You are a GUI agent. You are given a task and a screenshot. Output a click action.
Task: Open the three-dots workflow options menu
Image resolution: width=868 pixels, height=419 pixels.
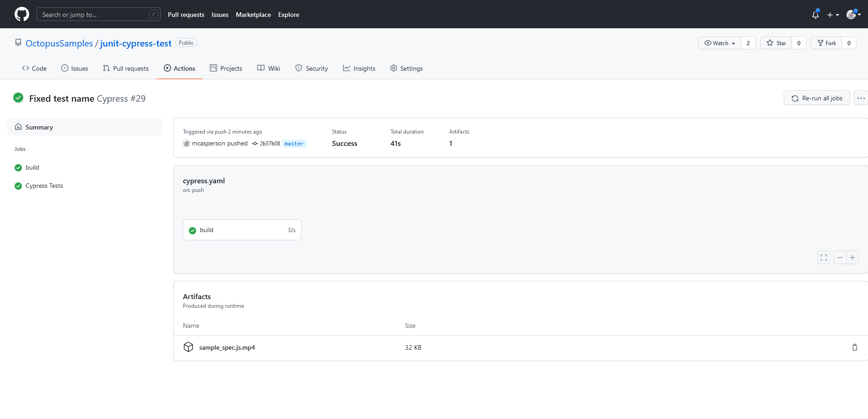coord(861,98)
